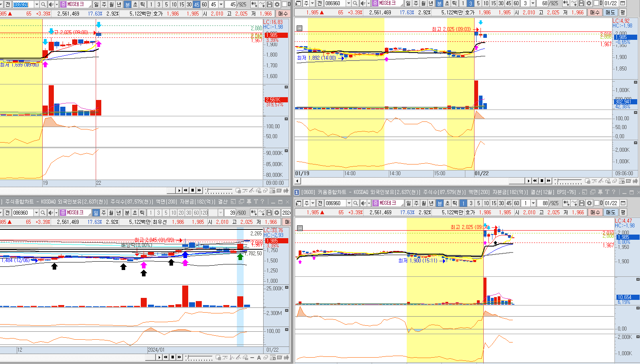The image size is (640, 364).
Task: Open the settings gear in bottom-left chart toolbar
Action: point(276,213)
